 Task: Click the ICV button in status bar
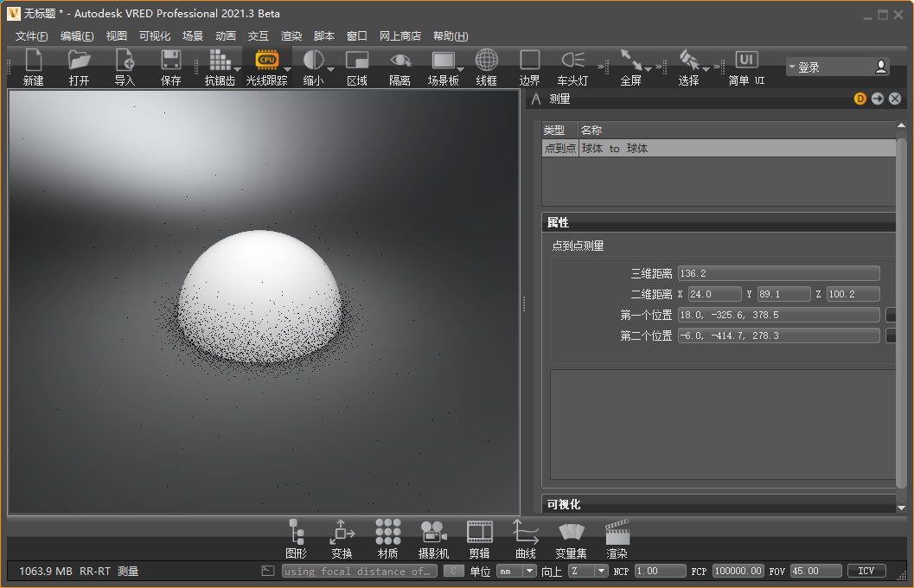[866, 571]
